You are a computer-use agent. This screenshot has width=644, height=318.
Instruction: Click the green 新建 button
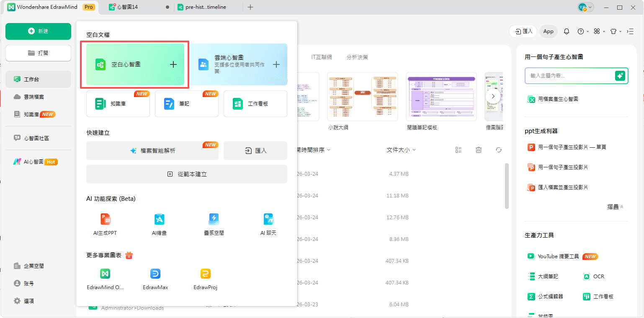38,31
